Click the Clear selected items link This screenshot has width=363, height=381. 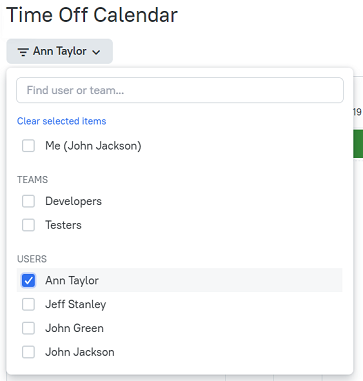click(x=62, y=121)
